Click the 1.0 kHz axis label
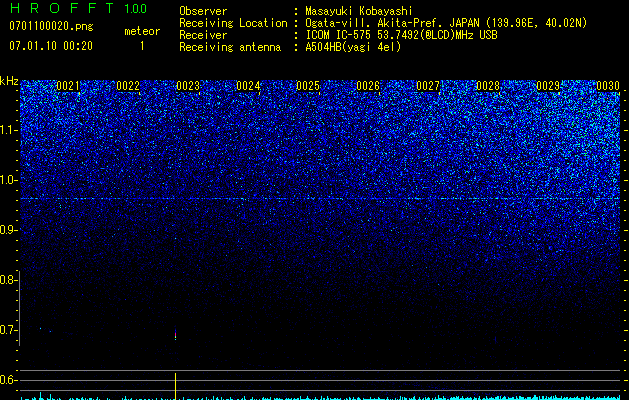629x400 pixels. [8, 180]
